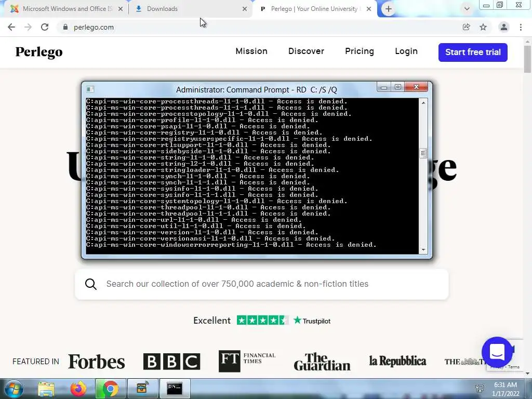Open the Trustpilot rating link
The width and height of the screenshot is (532, 399).
(x=312, y=321)
